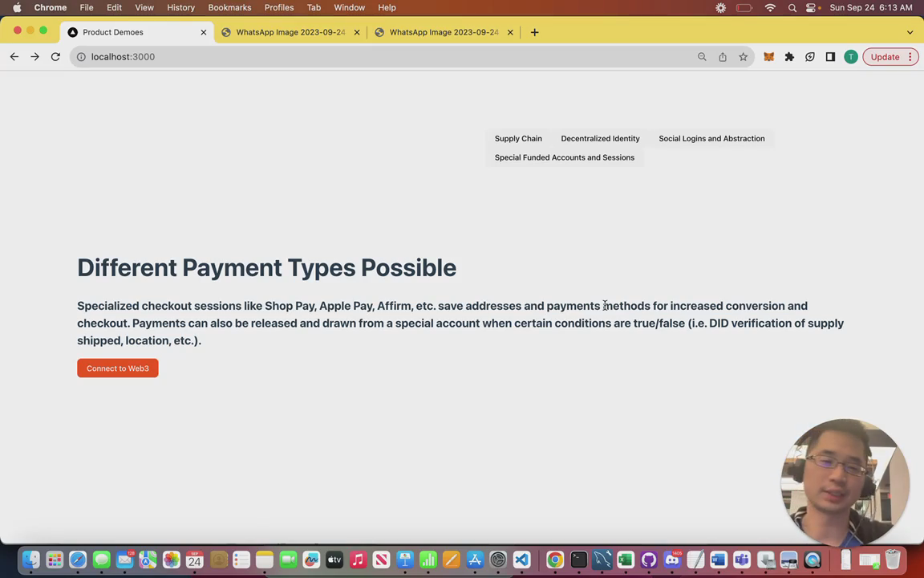Share this page via the share icon

tap(723, 57)
